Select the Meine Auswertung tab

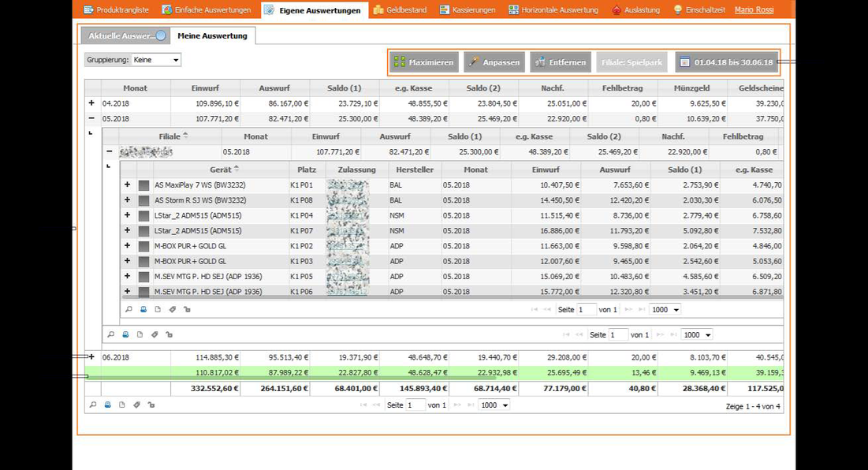pyautogui.click(x=212, y=35)
